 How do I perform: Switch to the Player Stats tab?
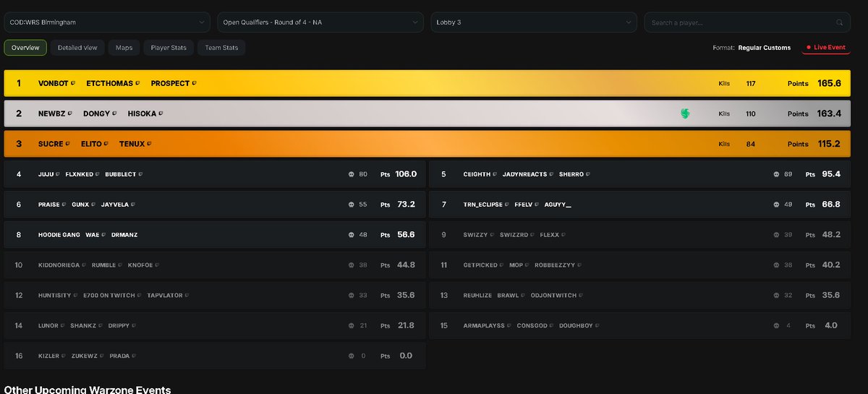169,48
